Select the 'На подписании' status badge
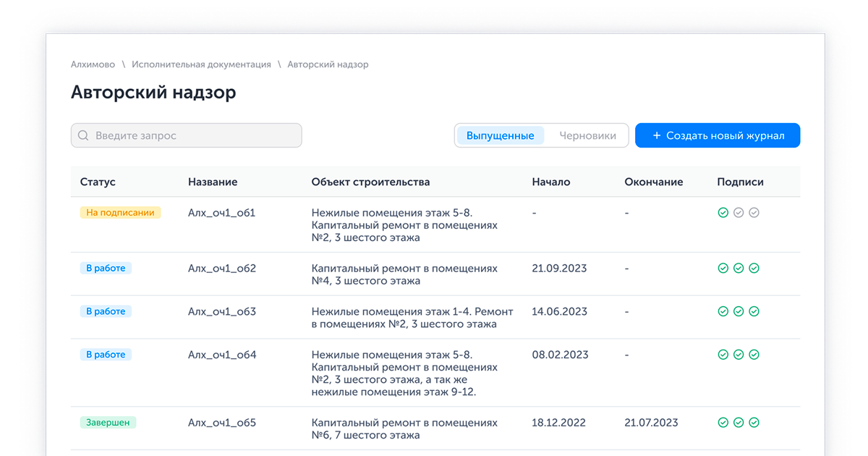This screenshot has width=868, height=456. [x=120, y=213]
